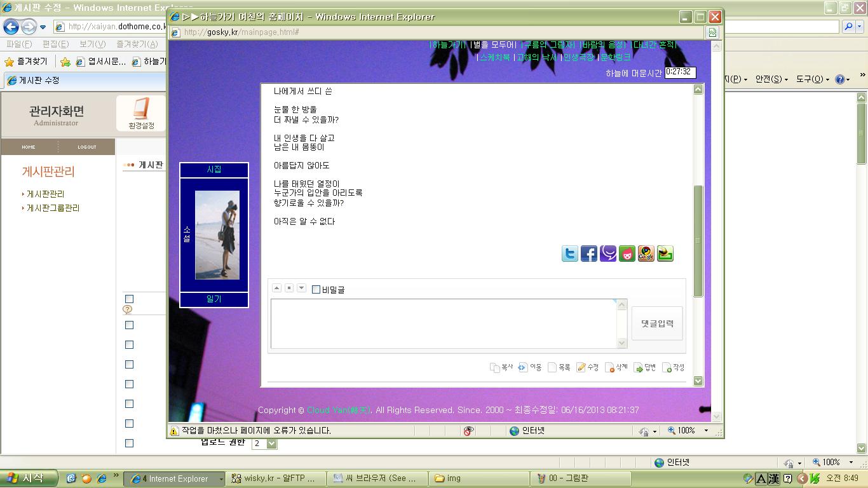868x488 pixels.
Task: Click the Cloud Yan copyright link
Action: (x=338, y=410)
